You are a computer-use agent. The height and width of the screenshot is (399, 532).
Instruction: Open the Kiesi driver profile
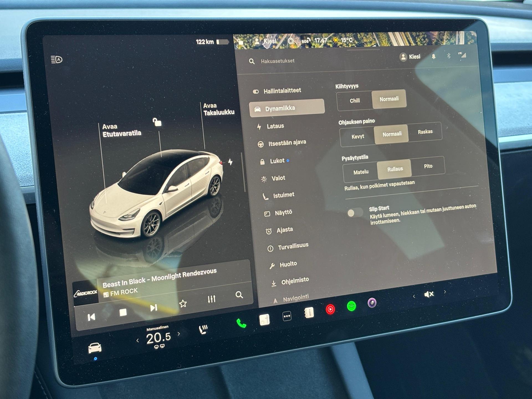click(x=411, y=57)
